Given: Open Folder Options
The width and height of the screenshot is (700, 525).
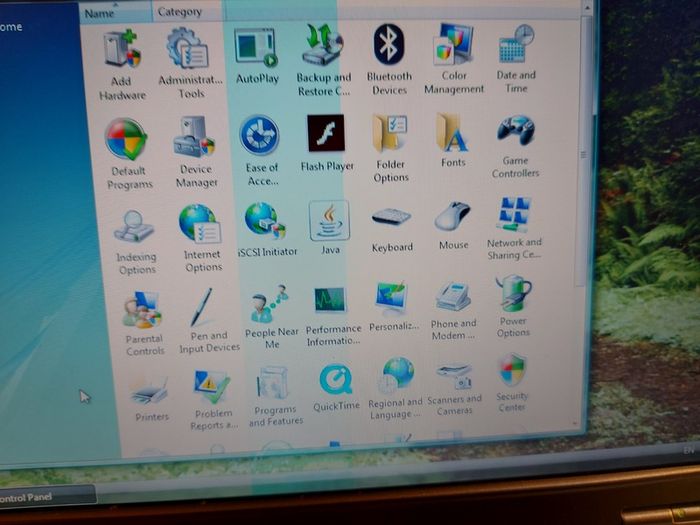Looking at the screenshot, I should pos(391,148).
